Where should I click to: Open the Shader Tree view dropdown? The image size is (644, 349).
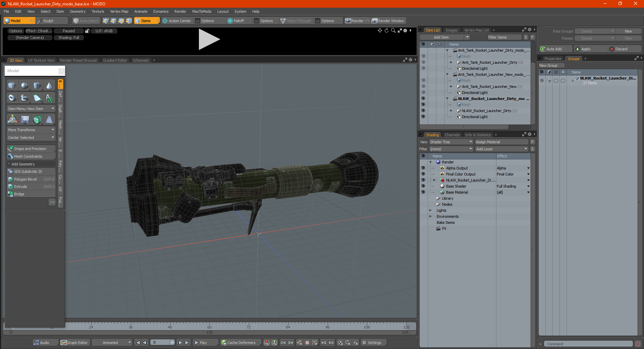(x=451, y=142)
